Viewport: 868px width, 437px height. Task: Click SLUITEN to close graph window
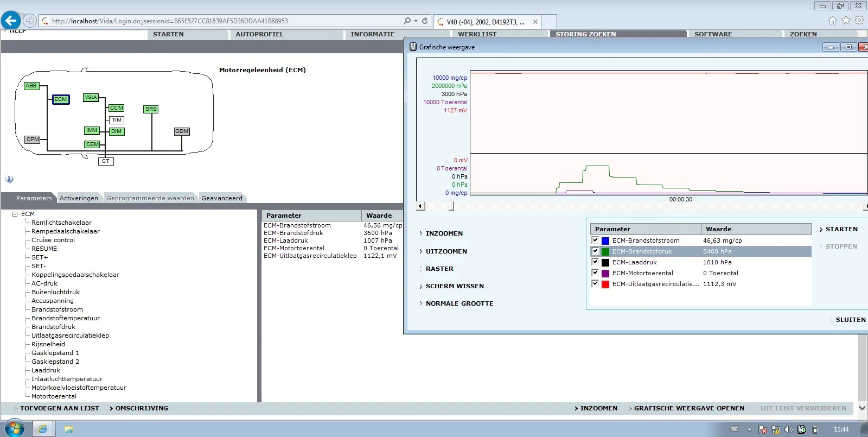(x=850, y=320)
